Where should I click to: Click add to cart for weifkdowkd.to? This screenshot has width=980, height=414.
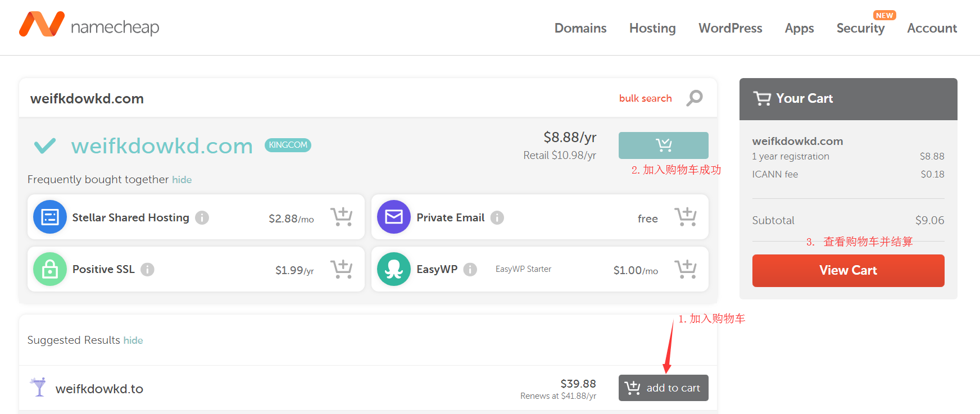[663, 388]
